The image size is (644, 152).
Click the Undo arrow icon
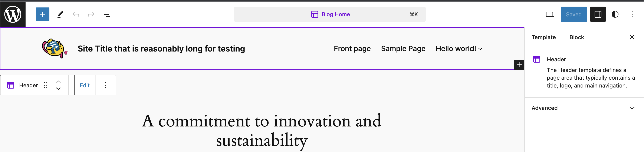(x=76, y=14)
